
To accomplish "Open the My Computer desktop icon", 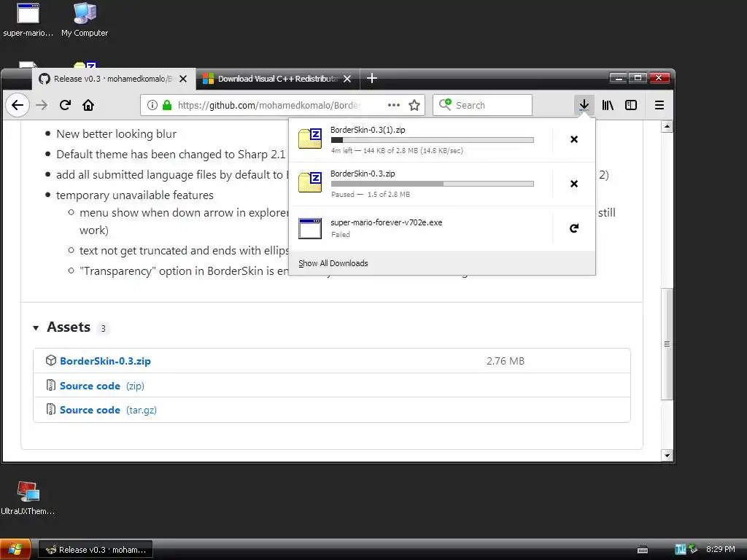I will point(85,20).
